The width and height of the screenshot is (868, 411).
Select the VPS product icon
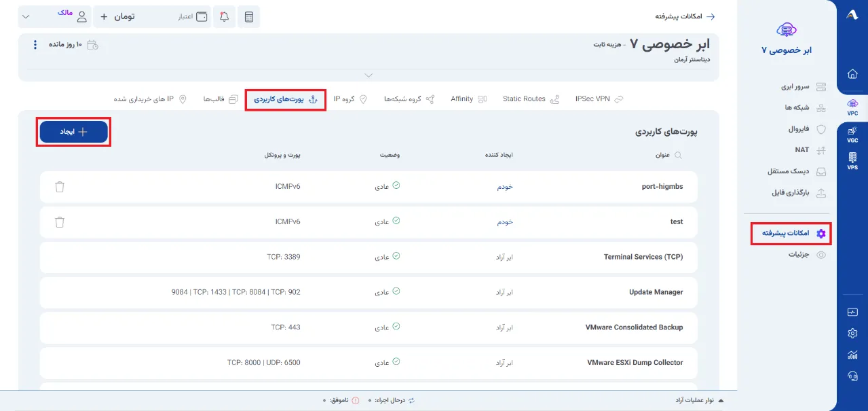pos(852,161)
